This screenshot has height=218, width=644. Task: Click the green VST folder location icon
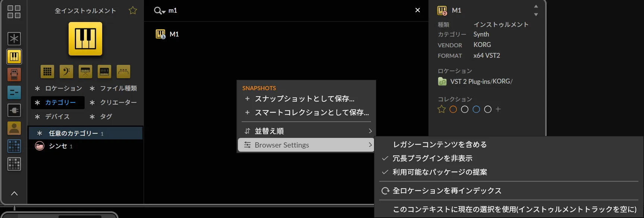click(442, 81)
